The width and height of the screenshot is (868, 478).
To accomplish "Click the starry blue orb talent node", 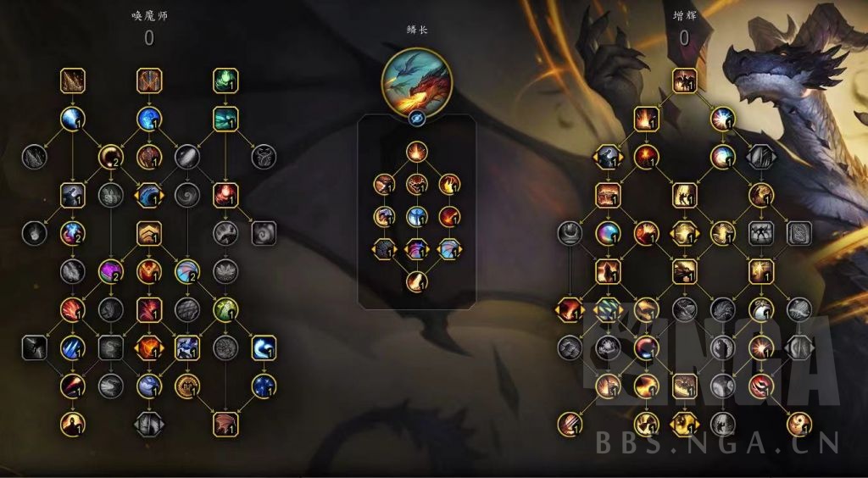I will pyautogui.click(x=264, y=386).
